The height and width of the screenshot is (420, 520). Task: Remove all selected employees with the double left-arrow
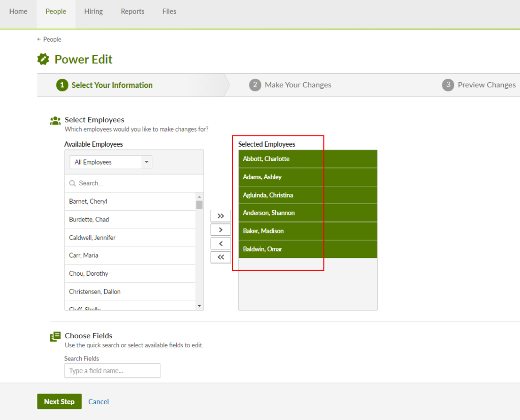tap(220, 257)
